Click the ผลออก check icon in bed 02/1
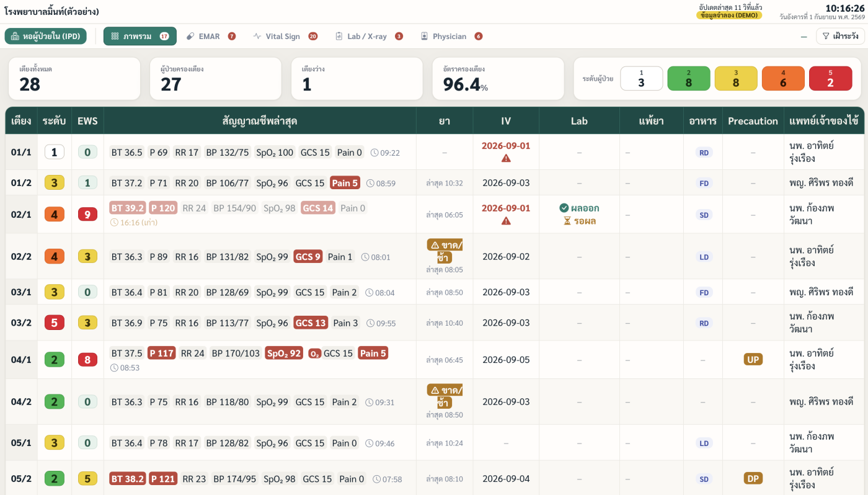Viewport: 868px width, 495px height. click(564, 208)
